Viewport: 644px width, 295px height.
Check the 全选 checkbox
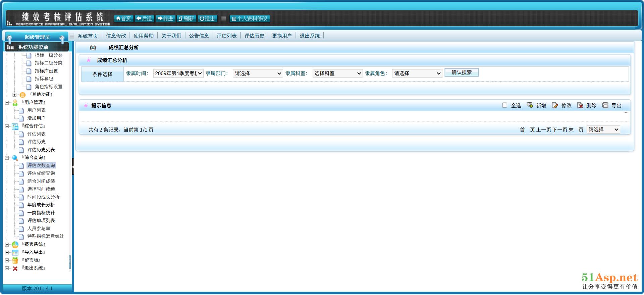pos(504,105)
